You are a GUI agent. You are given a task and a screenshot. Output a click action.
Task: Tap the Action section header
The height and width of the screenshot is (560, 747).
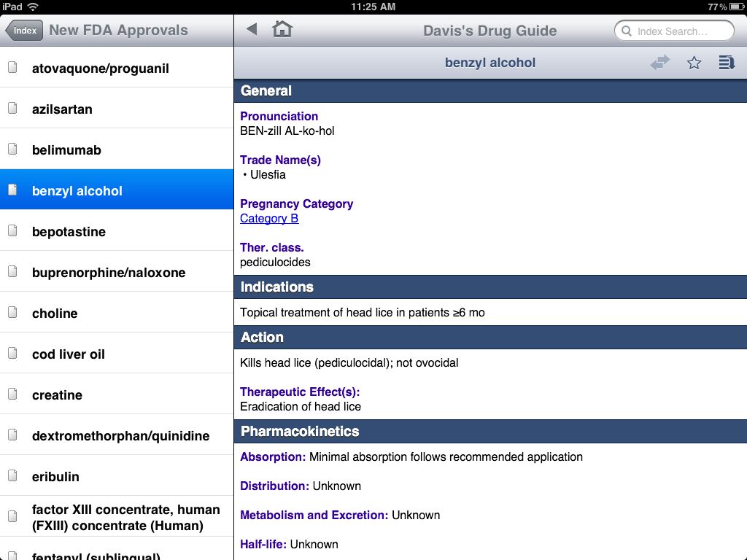point(490,337)
